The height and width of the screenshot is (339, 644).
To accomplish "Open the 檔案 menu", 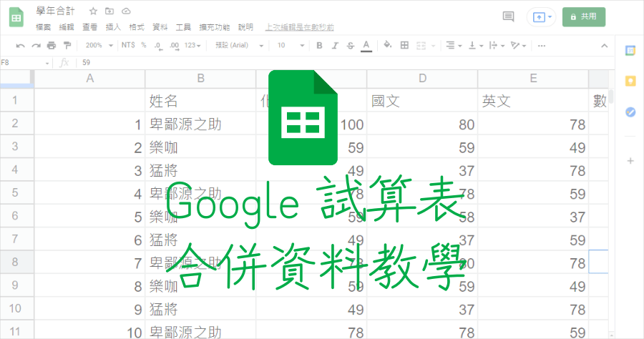I will coord(44,27).
